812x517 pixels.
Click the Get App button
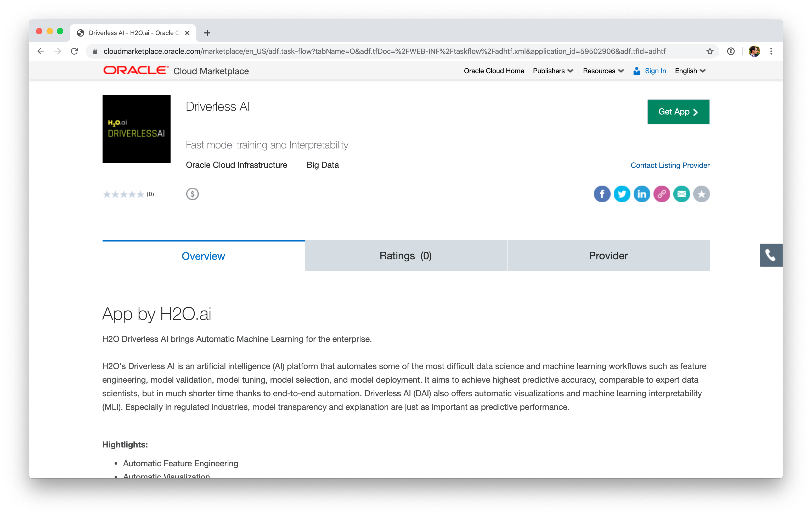coord(678,112)
